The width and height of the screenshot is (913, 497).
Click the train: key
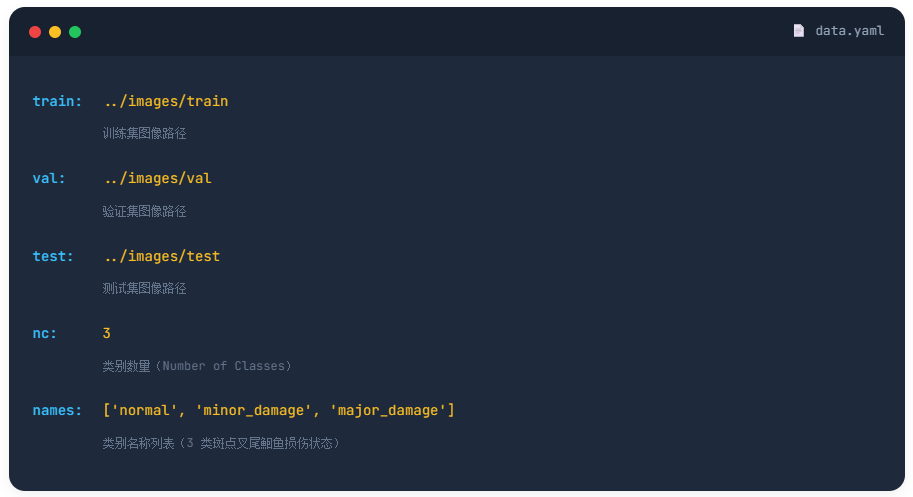click(57, 101)
